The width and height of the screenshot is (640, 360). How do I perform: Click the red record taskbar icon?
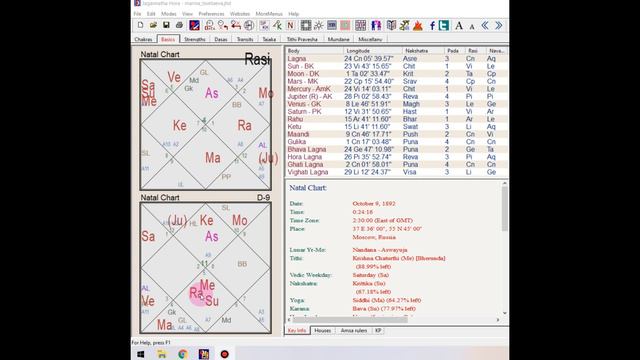click(x=224, y=354)
